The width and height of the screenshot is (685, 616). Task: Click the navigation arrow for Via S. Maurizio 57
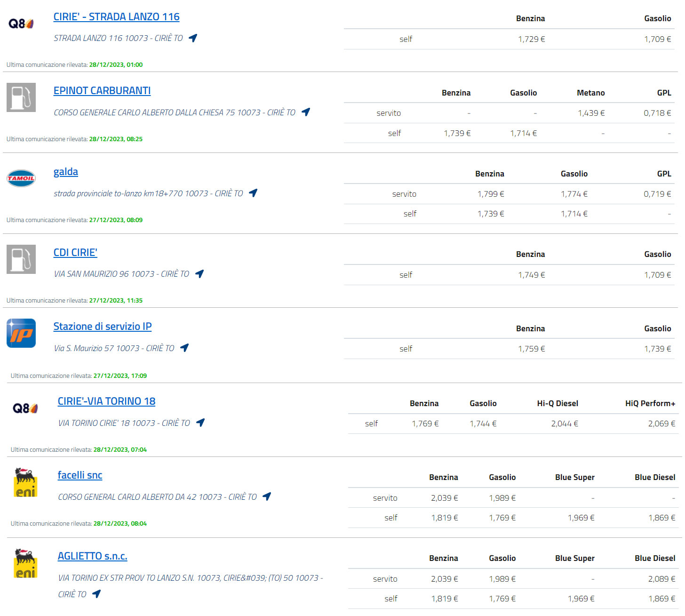[184, 348]
